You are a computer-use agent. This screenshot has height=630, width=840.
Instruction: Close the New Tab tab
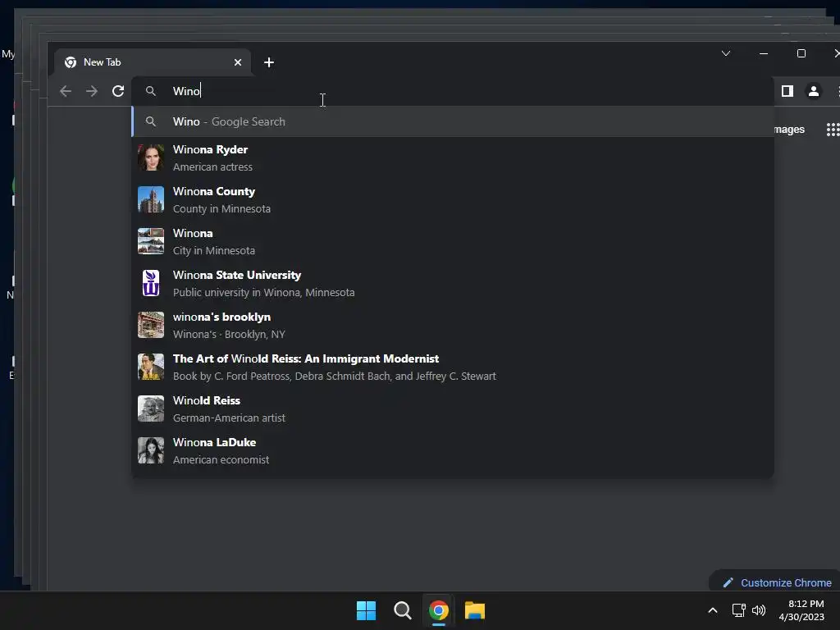238,62
